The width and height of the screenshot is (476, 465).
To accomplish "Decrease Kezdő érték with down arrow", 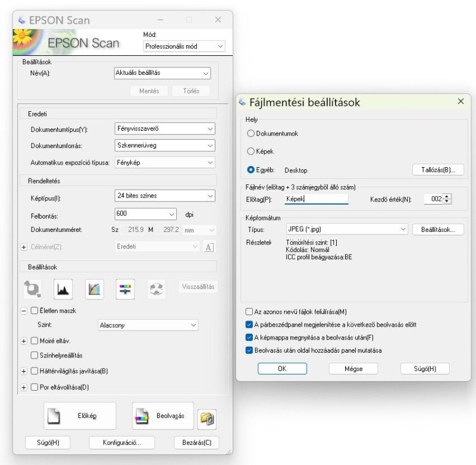I will (447, 202).
